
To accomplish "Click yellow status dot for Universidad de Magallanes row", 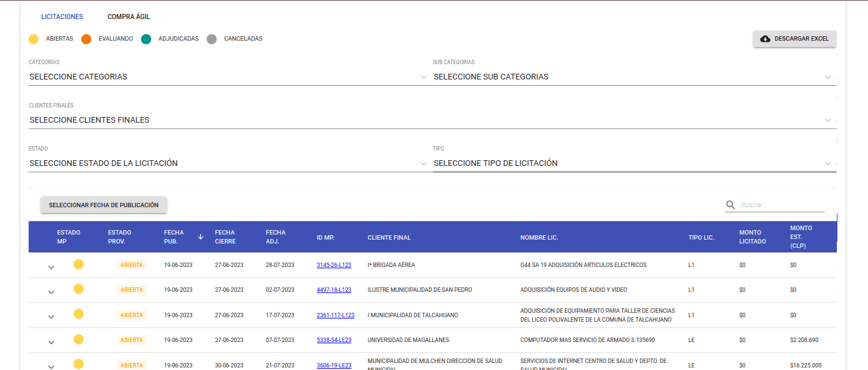I will coord(78,339).
